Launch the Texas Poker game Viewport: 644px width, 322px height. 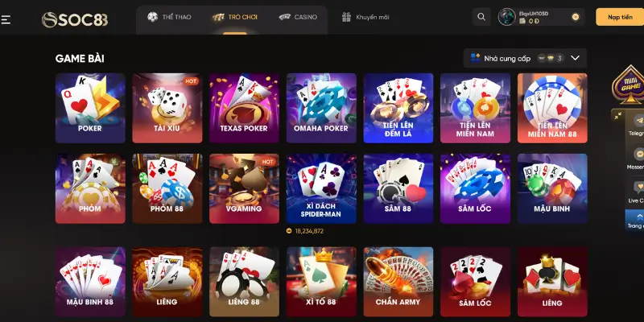click(x=244, y=108)
